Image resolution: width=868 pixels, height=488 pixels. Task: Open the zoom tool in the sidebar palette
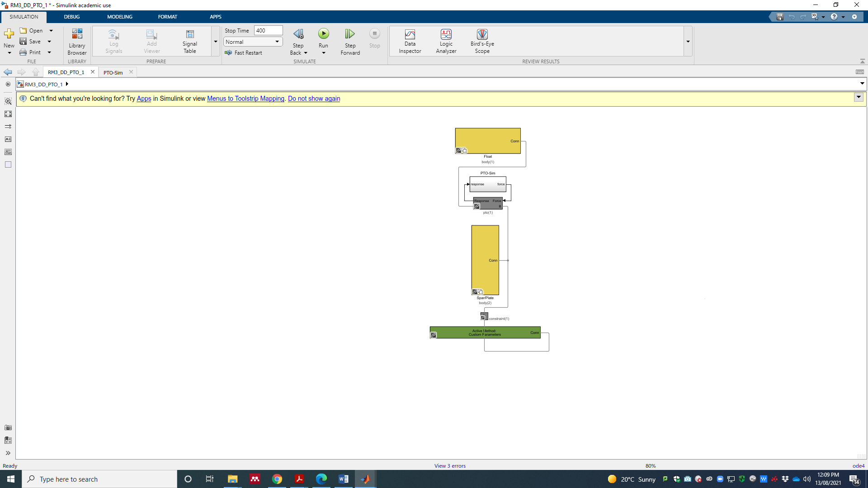point(8,101)
